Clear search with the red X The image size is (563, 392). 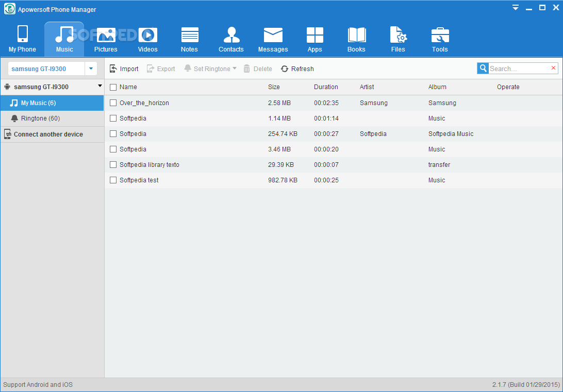[553, 68]
